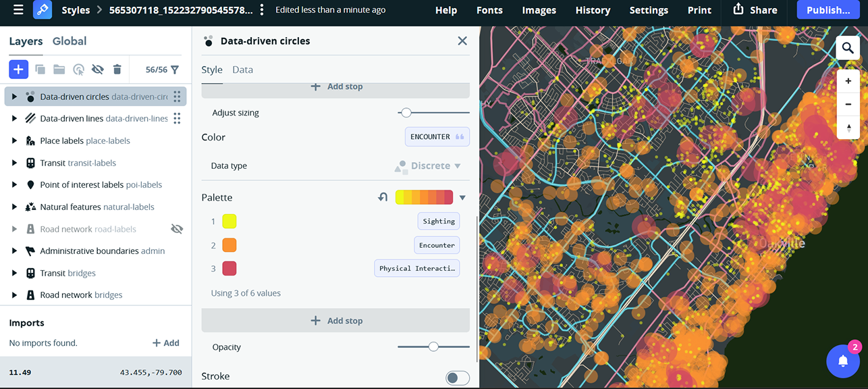
Task: Open the hamburger menu
Action: [18, 10]
